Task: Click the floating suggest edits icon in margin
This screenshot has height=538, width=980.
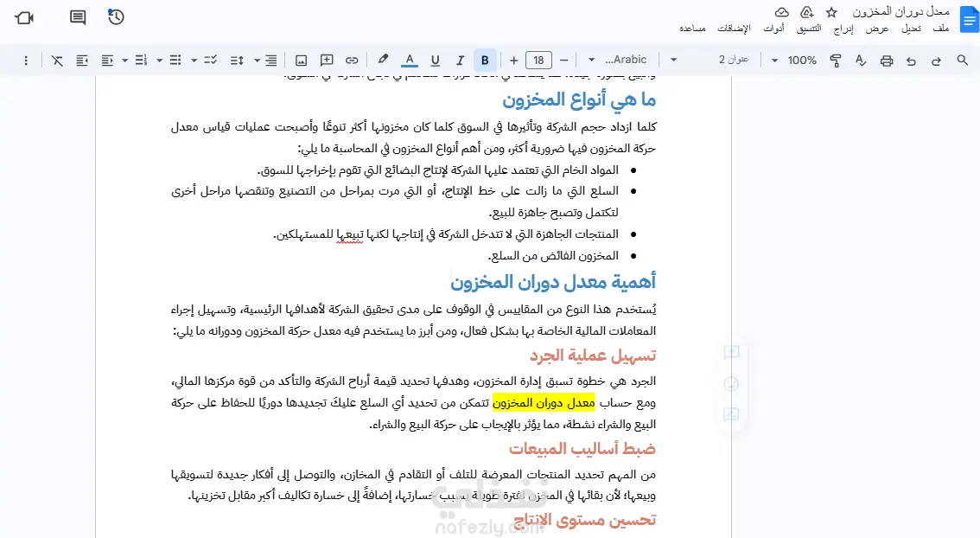Action: [731, 414]
